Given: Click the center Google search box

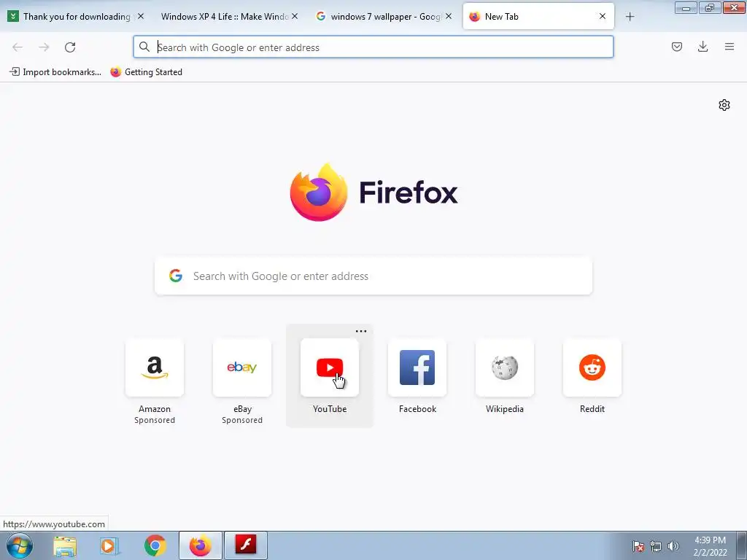Looking at the screenshot, I should pyautogui.click(x=373, y=276).
